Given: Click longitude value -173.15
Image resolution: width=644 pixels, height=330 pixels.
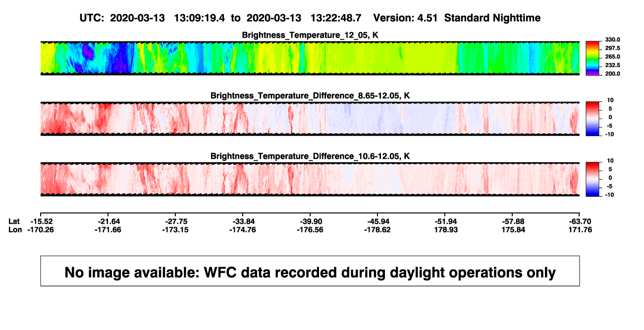Looking at the screenshot, I should point(176,230).
